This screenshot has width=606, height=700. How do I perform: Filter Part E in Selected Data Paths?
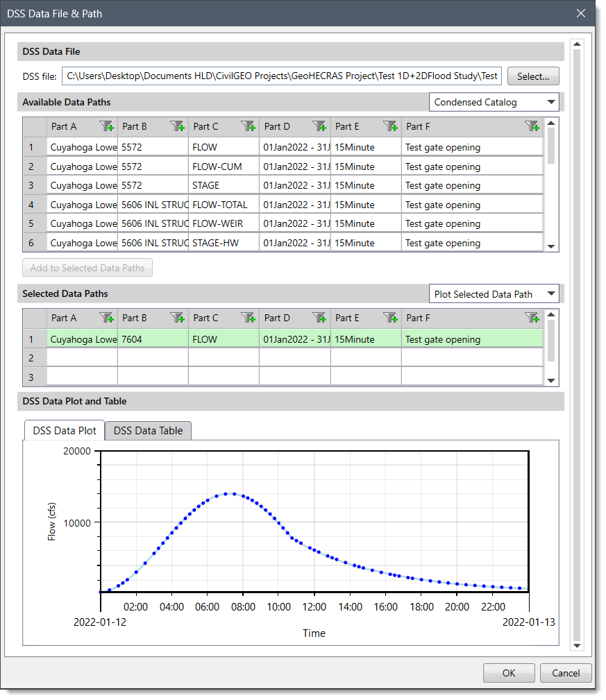pyautogui.click(x=390, y=318)
